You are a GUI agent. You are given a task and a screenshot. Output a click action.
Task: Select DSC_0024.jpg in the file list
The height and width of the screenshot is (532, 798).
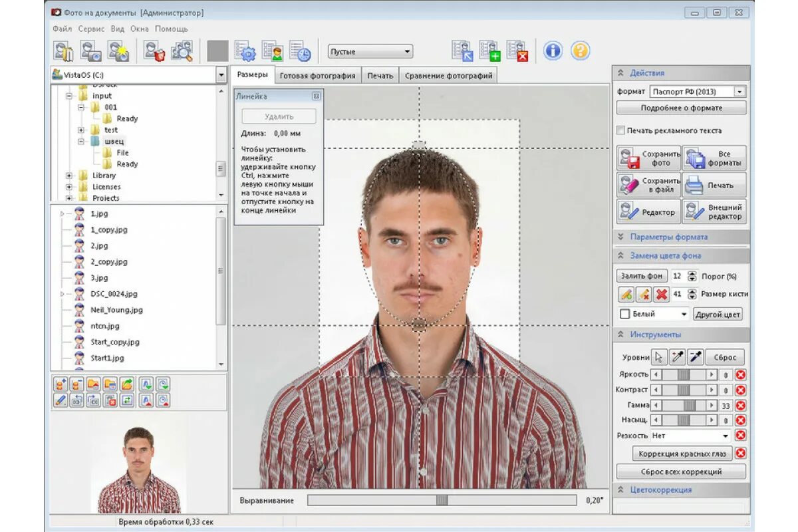114,294
